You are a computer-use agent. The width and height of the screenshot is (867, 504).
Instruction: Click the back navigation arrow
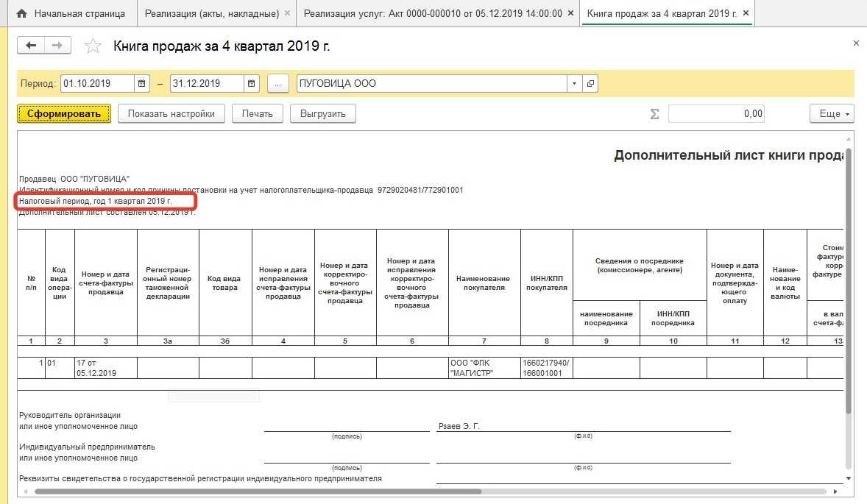[x=31, y=46]
